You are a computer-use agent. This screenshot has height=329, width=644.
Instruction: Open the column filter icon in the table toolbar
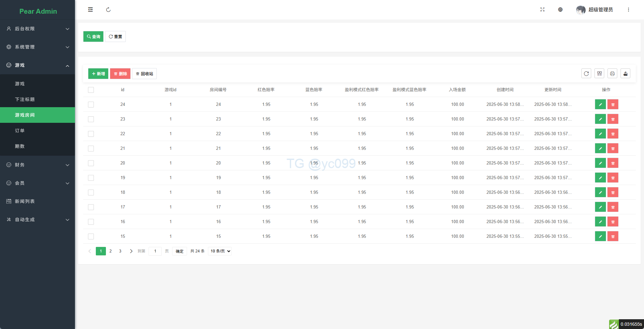(x=599, y=74)
